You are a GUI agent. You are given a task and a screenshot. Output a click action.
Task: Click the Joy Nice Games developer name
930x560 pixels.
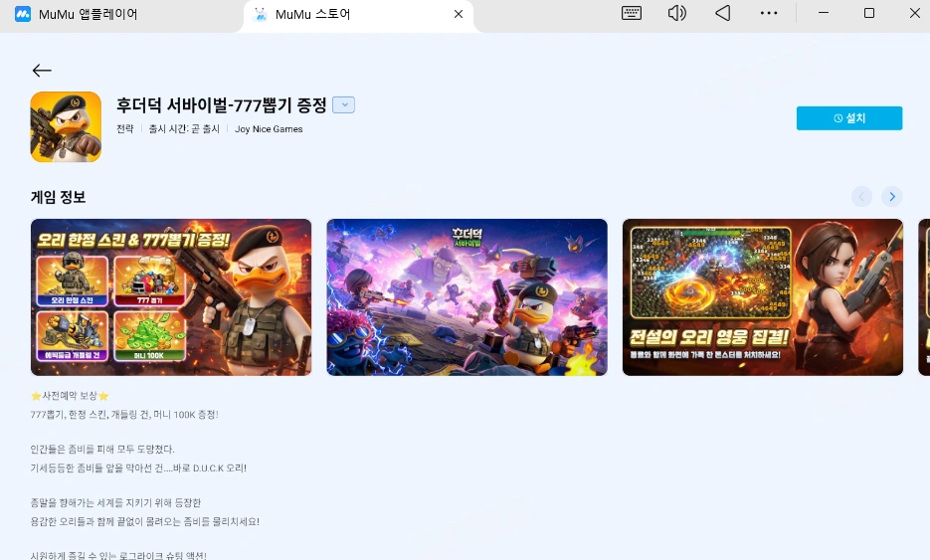(269, 129)
